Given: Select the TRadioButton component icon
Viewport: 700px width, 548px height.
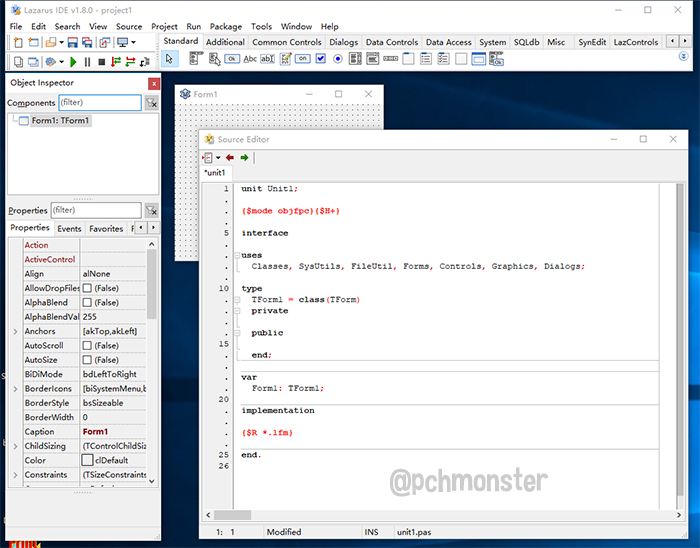Looking at the screenshot, I should [338, 59].
